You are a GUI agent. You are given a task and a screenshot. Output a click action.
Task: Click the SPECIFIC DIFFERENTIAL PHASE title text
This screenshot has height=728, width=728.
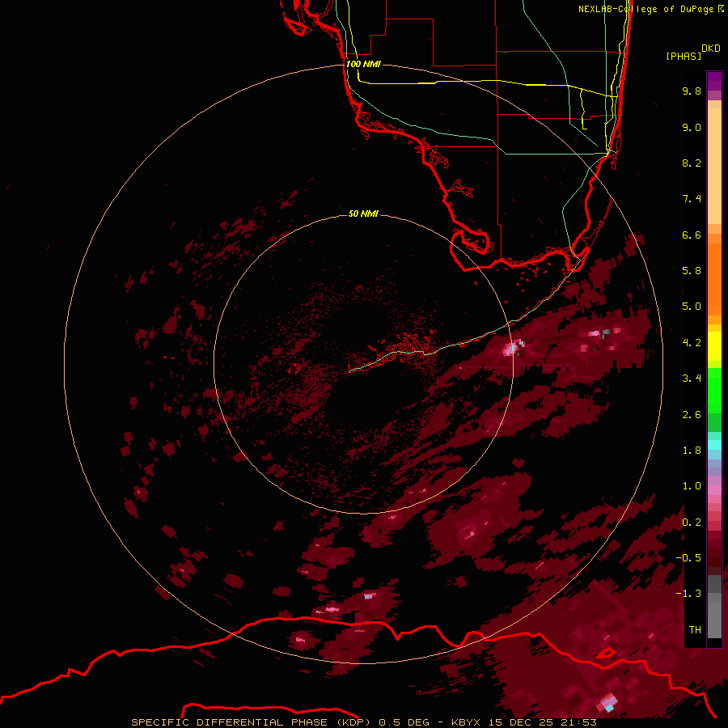229,722
